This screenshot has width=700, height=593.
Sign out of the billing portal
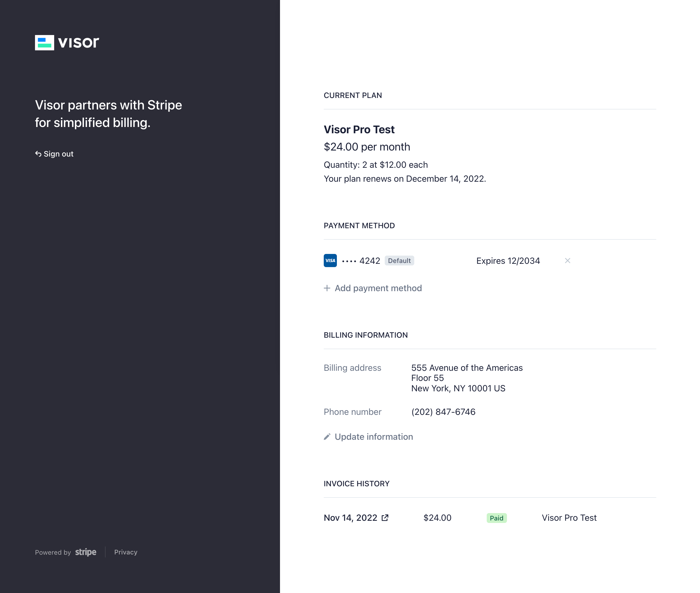pos(58,154)
